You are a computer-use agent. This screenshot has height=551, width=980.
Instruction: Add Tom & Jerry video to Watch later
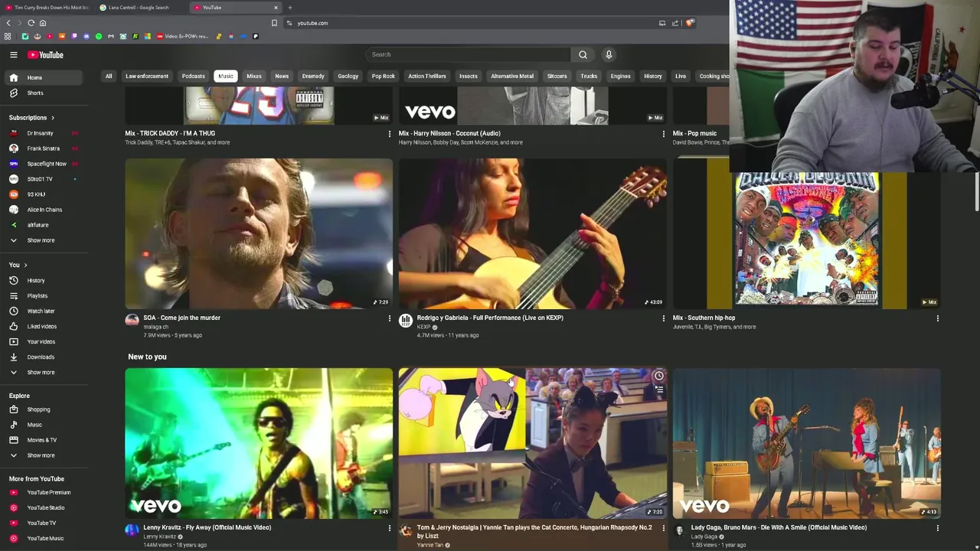pos(658,376)
